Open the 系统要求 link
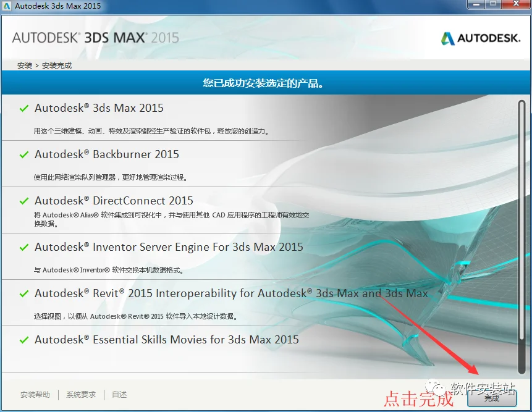Screen dimensions: 532x412 point(81,394)
